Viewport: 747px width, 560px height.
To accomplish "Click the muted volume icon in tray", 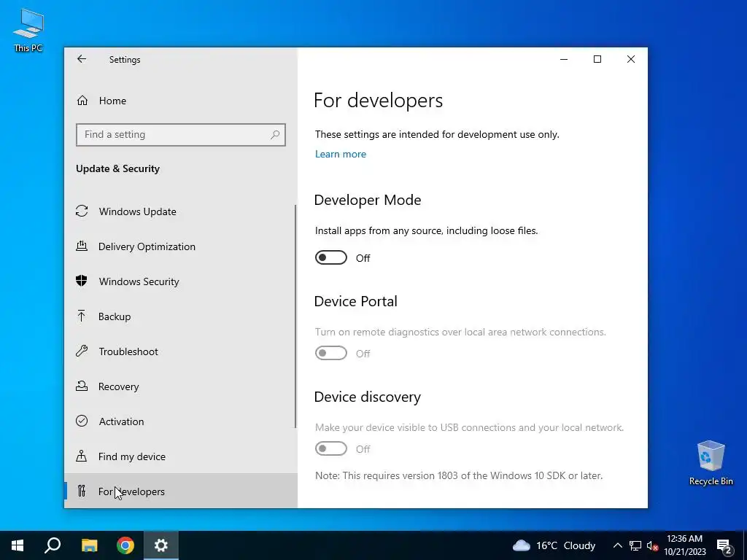I will [652, 545].
